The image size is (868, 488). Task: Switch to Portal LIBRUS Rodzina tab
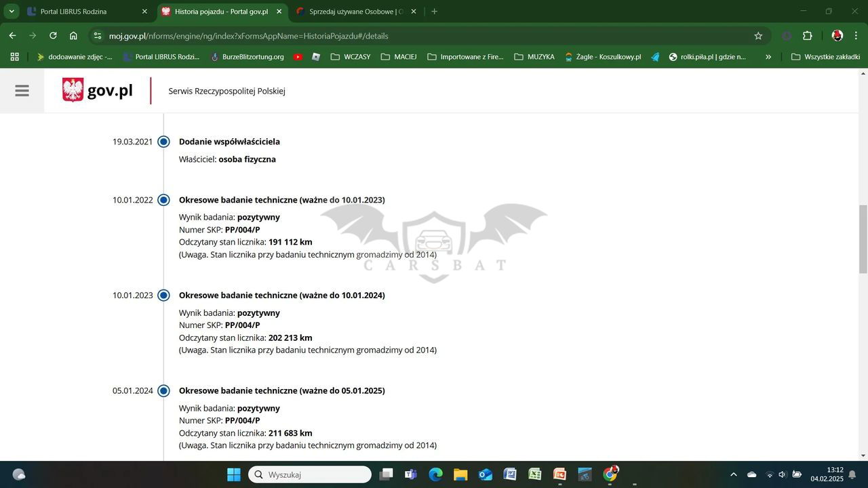tap(73, 12)
